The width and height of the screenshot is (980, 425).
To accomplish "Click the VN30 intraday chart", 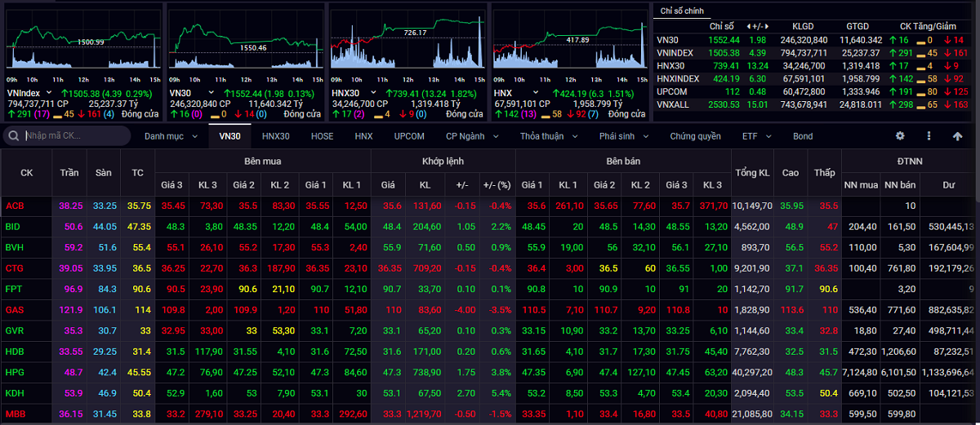I will (243, 41).
